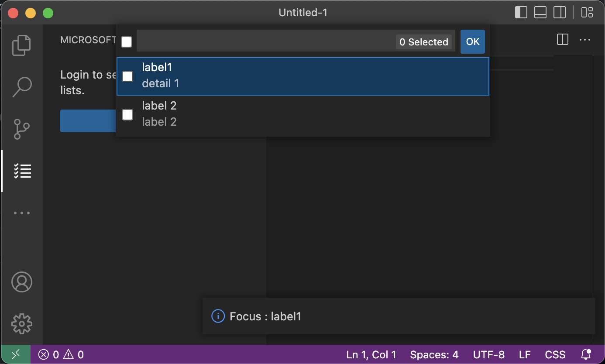Open the Search view
This screenshot has height=364, width=605.
pos(21,87)
